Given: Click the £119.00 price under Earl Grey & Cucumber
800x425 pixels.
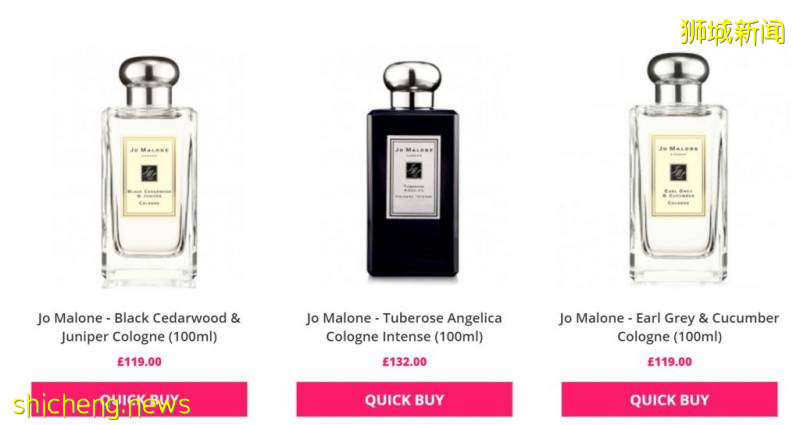Looking at the screenshot, I should coord(670,362).
